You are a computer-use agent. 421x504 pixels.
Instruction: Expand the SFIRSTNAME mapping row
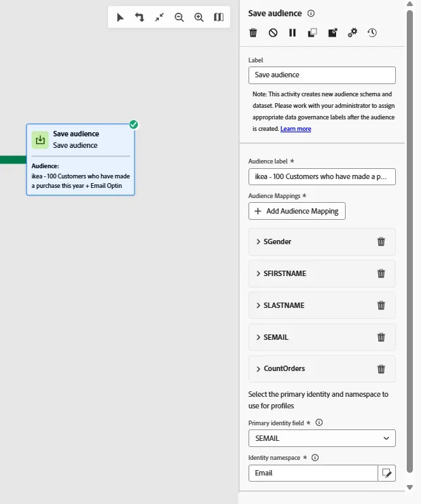(258, 273)
